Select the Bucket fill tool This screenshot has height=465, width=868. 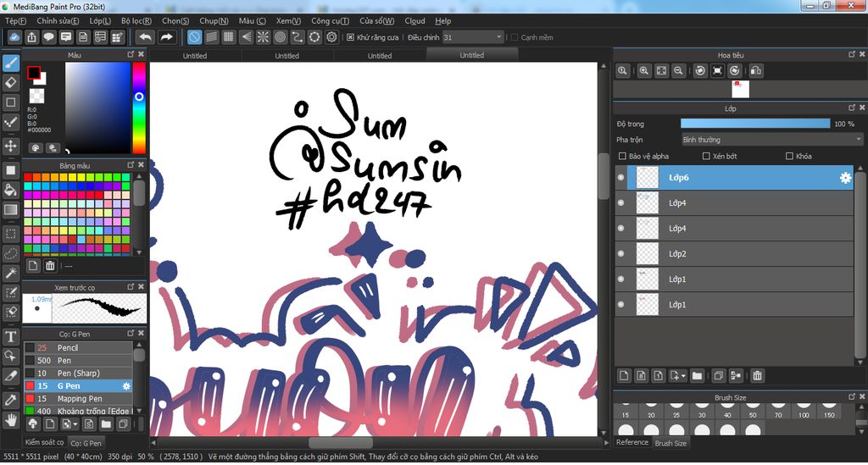[x=10, y=191]
